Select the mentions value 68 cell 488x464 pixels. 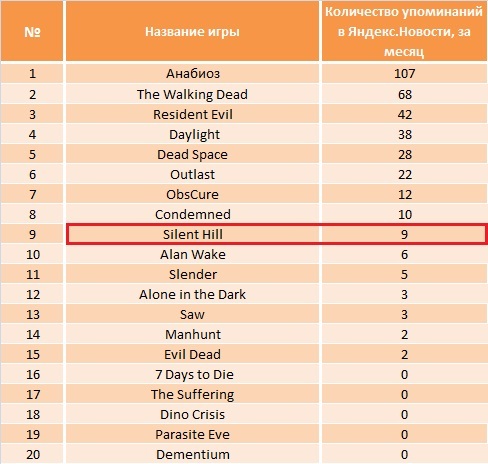coord(404,94)
